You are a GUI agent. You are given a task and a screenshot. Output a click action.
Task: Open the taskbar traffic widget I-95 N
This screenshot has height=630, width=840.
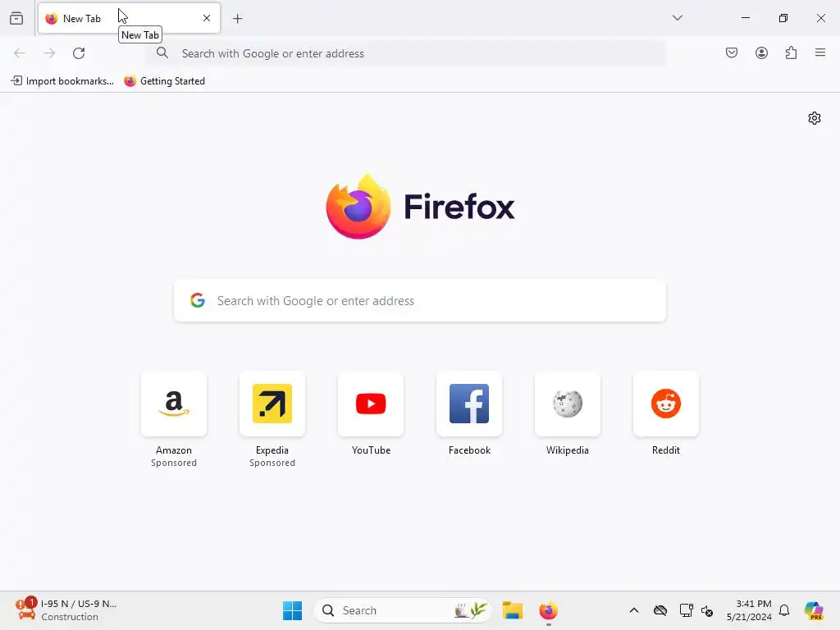(x=66, y=610)
